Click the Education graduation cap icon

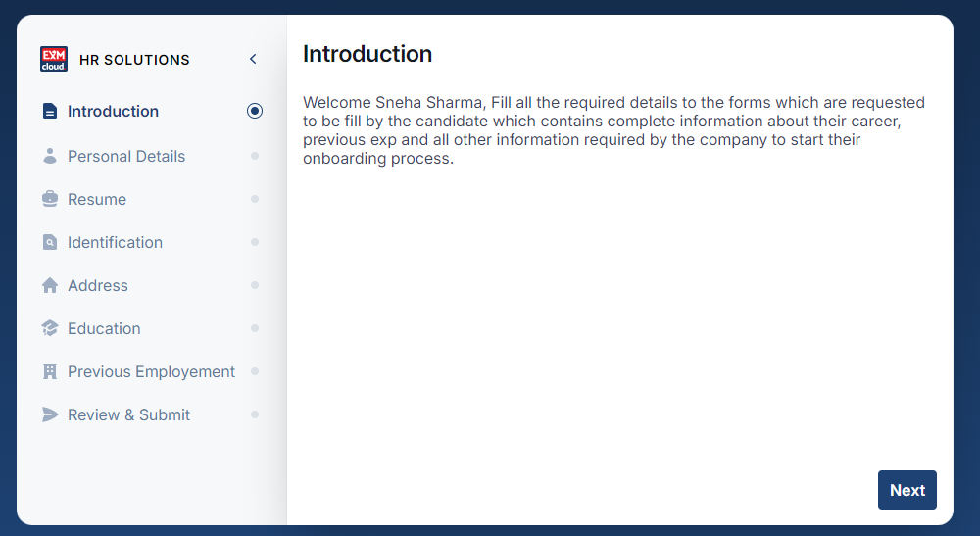pyautogui.click(x=50, y=328)
